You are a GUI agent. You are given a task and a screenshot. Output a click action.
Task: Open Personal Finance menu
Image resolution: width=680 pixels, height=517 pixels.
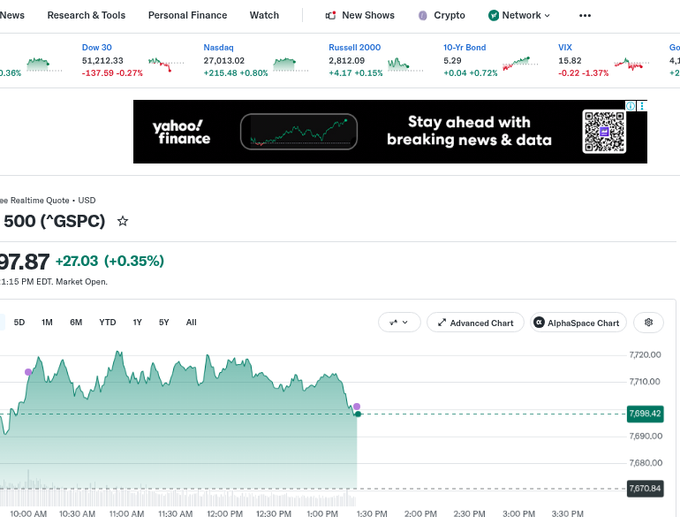[x=187, y=16]
